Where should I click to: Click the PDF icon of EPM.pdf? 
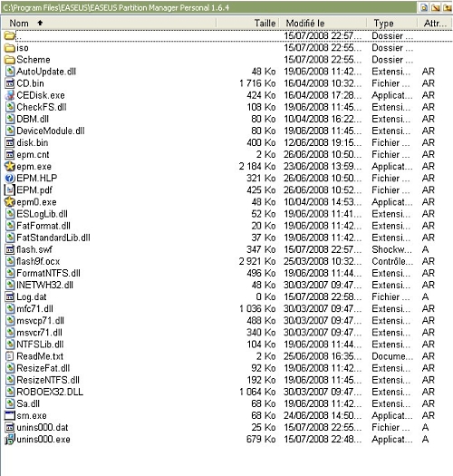[x=10, y=190]
